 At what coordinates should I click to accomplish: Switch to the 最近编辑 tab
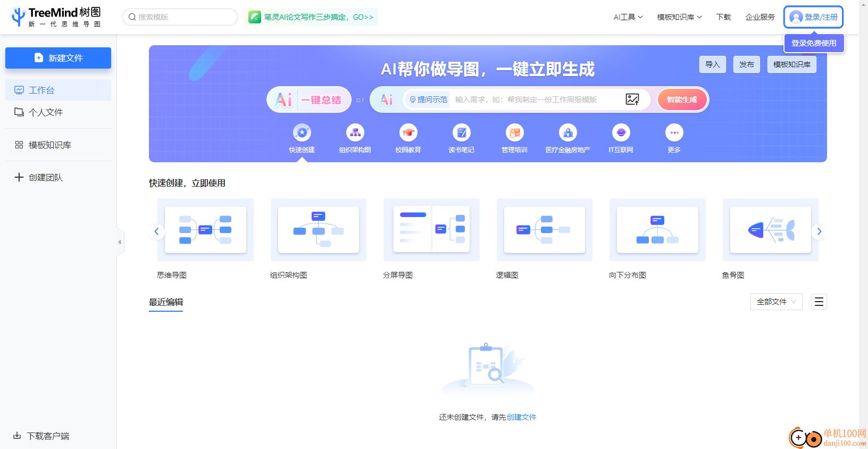(x=166, y=302)
